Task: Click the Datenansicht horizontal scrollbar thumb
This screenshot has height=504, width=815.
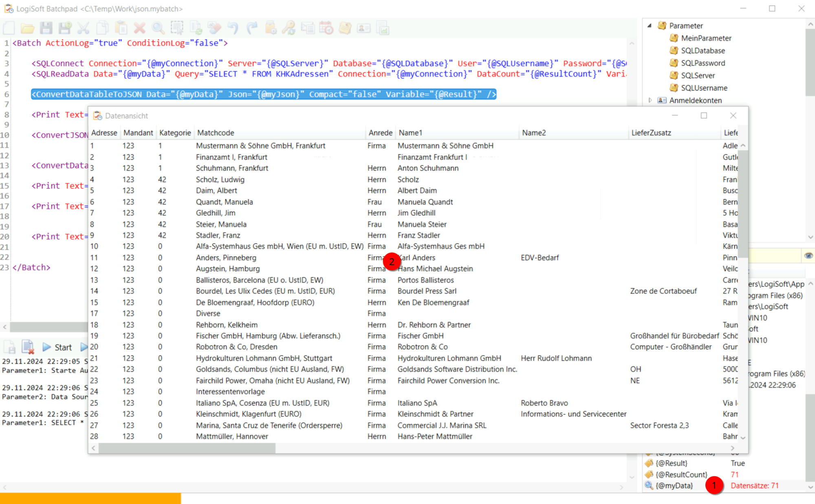Action: 187,448
